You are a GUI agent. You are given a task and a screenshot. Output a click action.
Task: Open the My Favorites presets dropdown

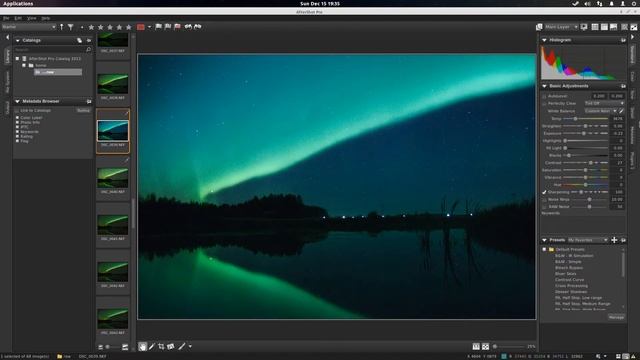(588, 240)
